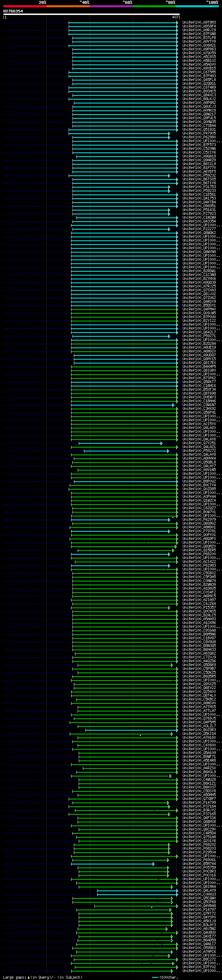Open hit UniRef100_A9T8M3

pyautogui.click(x=199, y=23)
